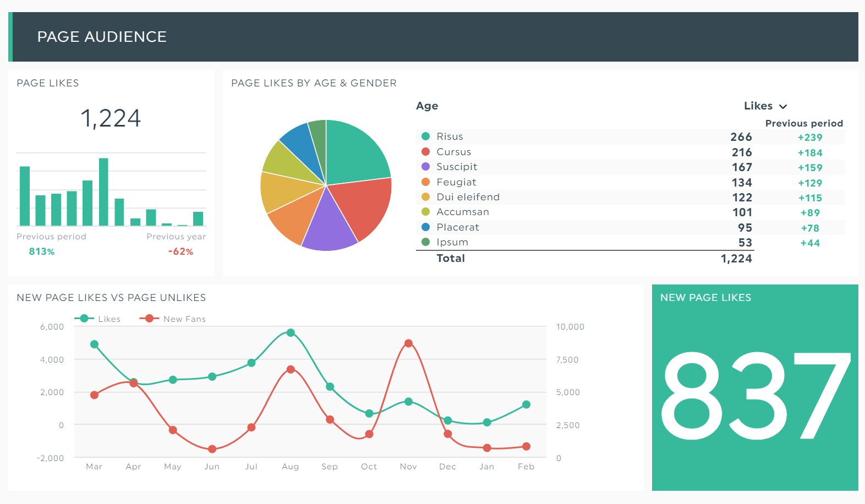The image size is (865, 504).
Task: Select the Accumsan row label
Action: [463, 212]
